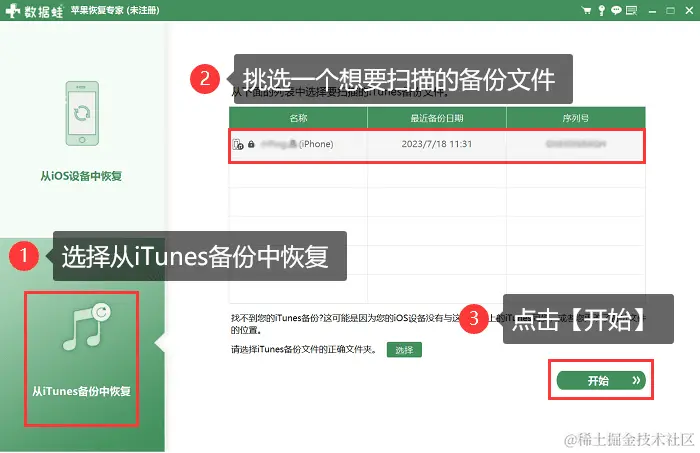700x453 pixels.
Task: Select the phone recover from iOS device icon
Action: tap(82, 113)
